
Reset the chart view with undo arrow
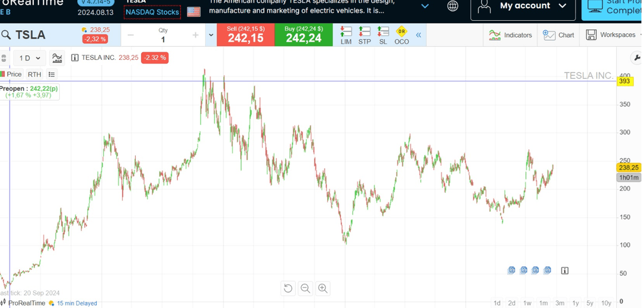pyautogui.click(x=288, y=288)
